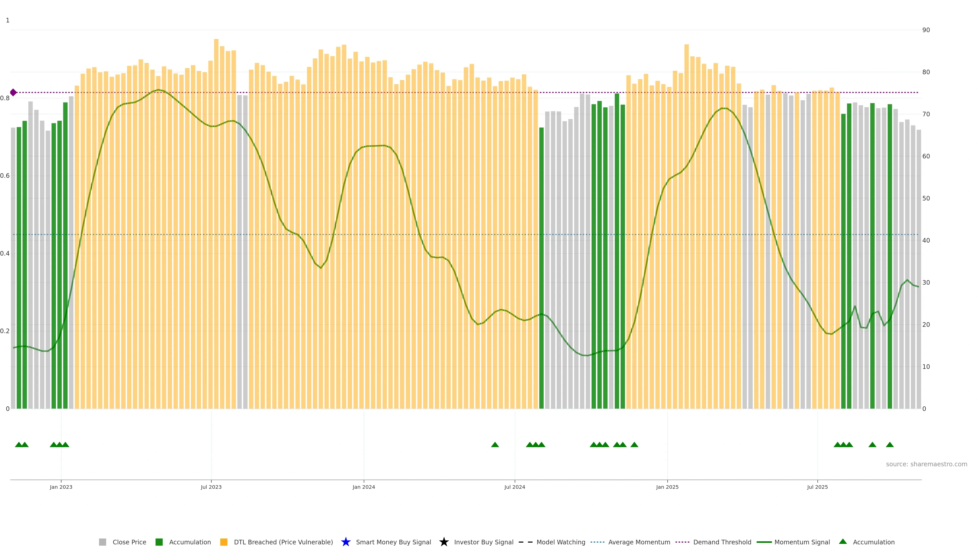Click the blue Smart Money Buy Signal star
The image size is (980, 551).
346,542
